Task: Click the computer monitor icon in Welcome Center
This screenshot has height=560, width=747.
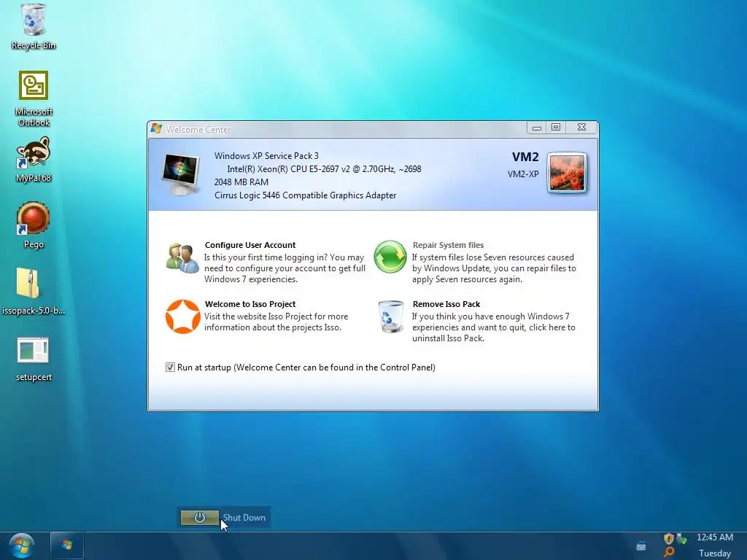Action: coord(181,174)
